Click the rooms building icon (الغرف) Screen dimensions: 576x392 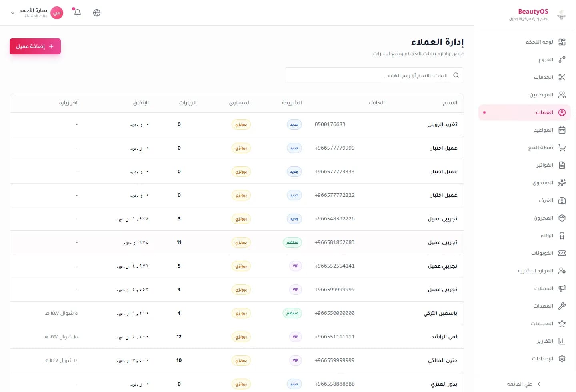tap(562, 200)
